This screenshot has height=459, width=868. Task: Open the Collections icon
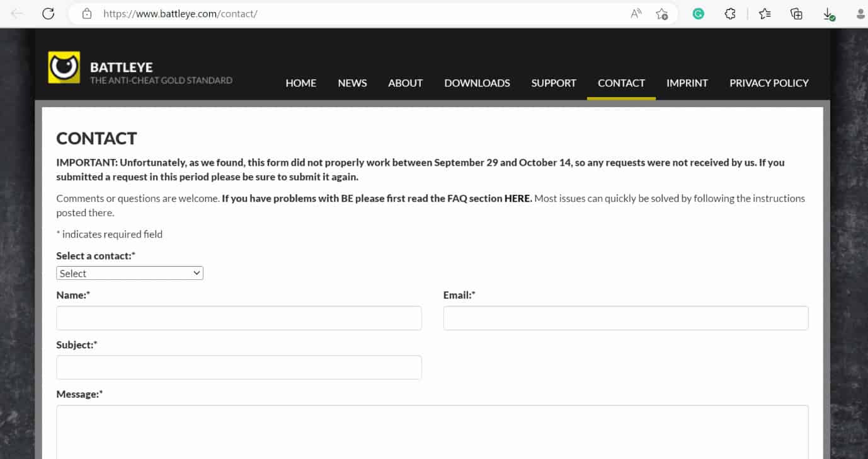(796, 13)
